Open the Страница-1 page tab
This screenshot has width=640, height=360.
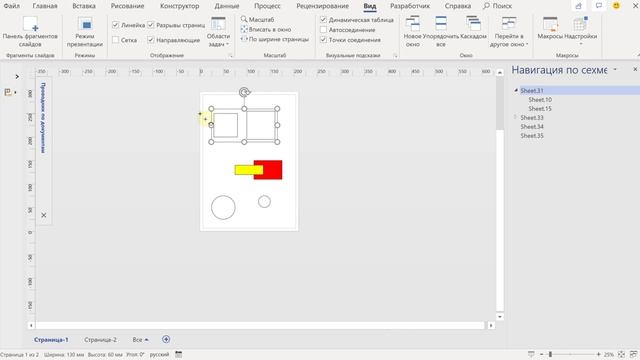[51, 340]
